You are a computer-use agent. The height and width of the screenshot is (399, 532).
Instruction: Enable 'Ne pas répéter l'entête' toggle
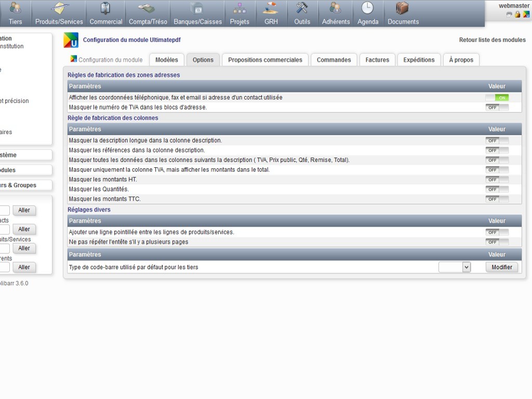pos(497,242)
